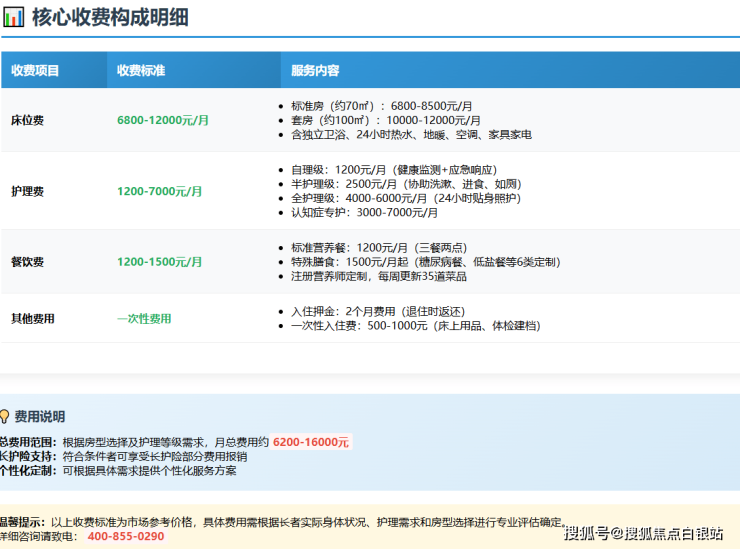This screenshot has width=740, height=549.
Task: Click the bar chart icon beside the title
Action: pos(13,18)
